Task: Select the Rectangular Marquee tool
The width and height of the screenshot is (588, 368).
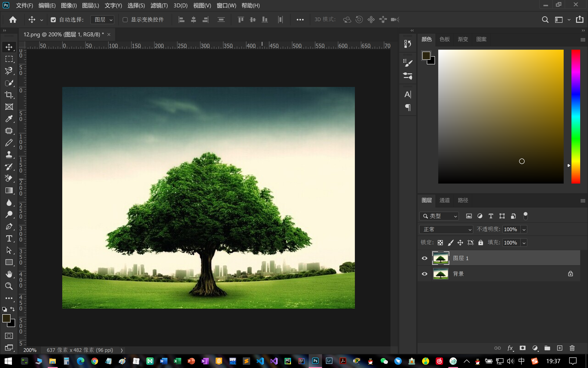Action: click(x=9, y=59)
